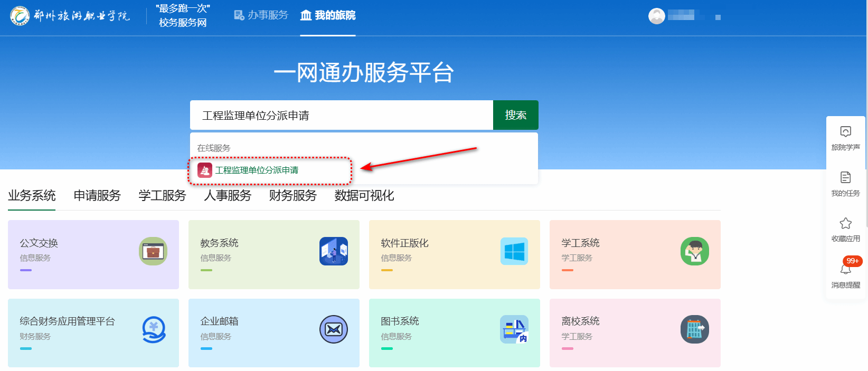This screenshot has width=868, height=371.
Task: Open 收藏应用 star in sidebar
Action: tap(845, 229)
